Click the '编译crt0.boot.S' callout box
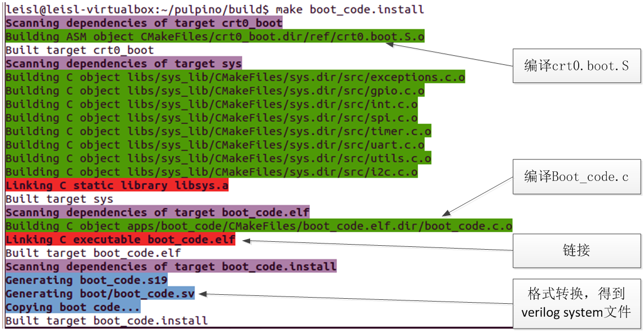This screenshot has width=644, height=332. point(576,66)
